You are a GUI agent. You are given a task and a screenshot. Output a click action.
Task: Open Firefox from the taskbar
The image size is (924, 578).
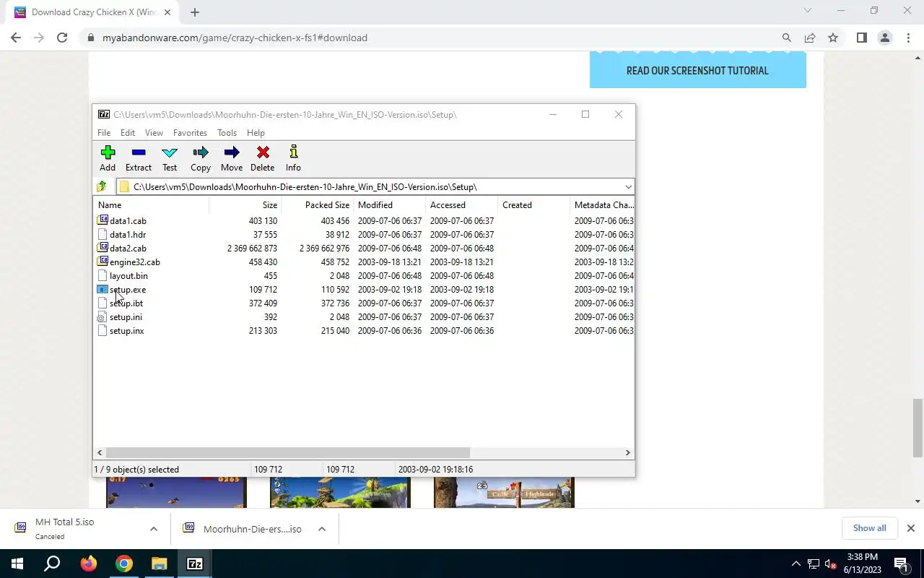[x=89, y=564]
